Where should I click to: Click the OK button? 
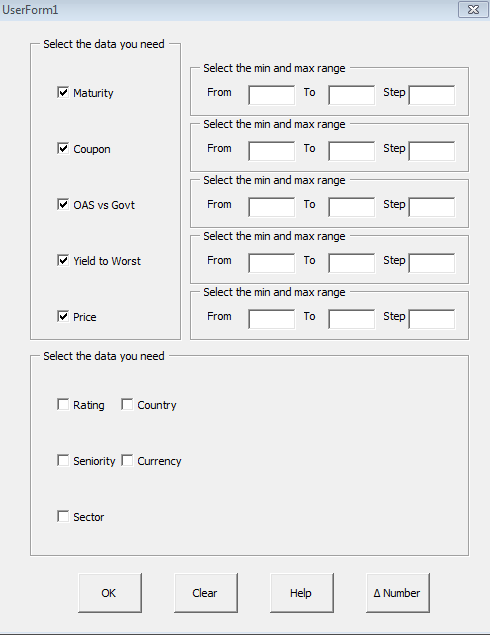110,593
